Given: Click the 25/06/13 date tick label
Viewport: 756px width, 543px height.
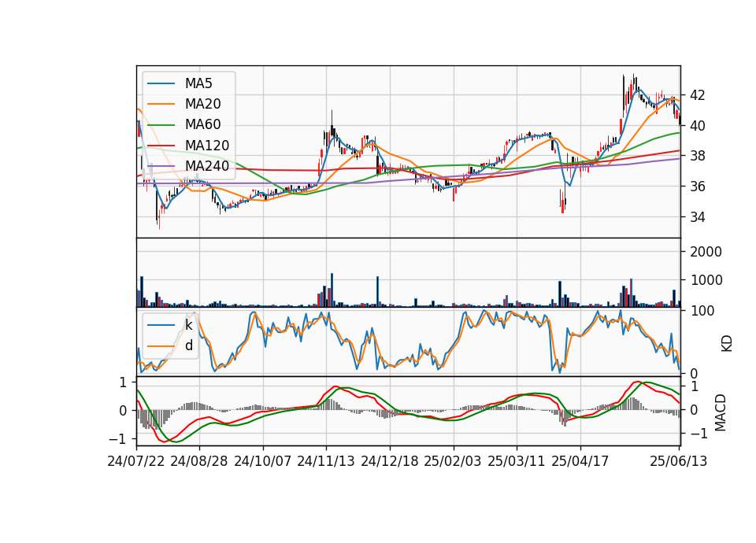Looking at the screenshot, I should 678,461.
